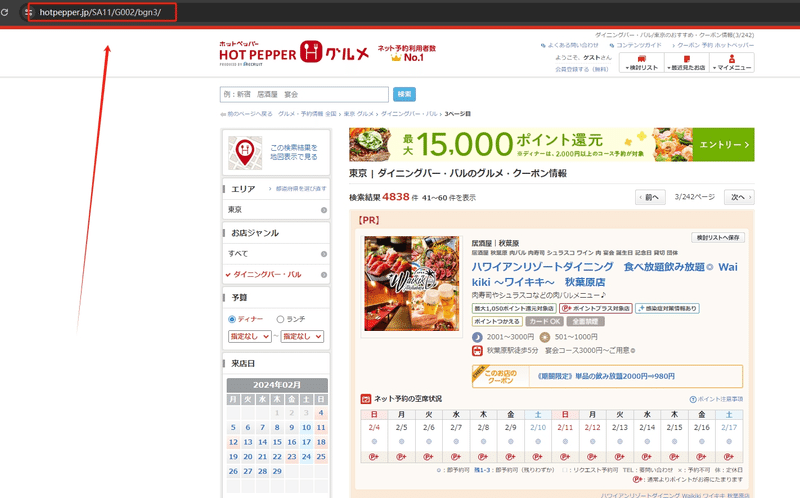Click the blue 検索 button

404,94
